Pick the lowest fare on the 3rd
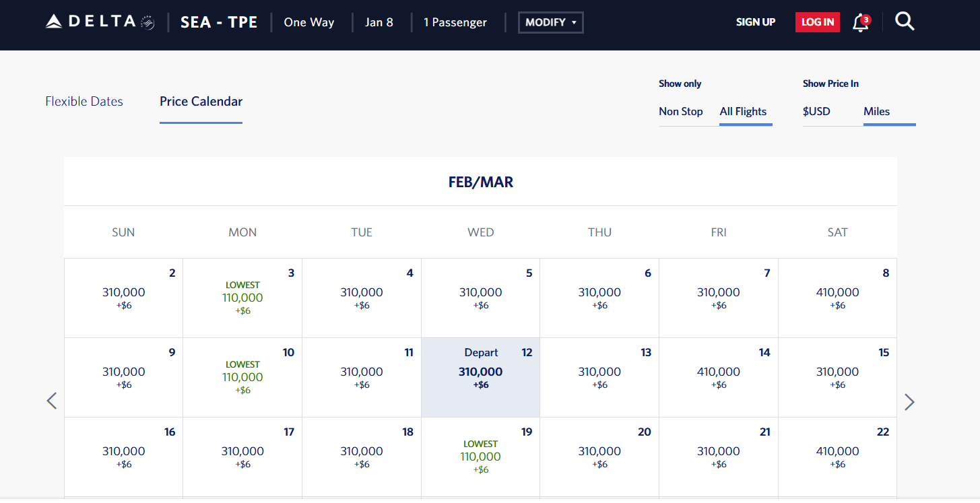980x503 pixels. click(242, 298)
